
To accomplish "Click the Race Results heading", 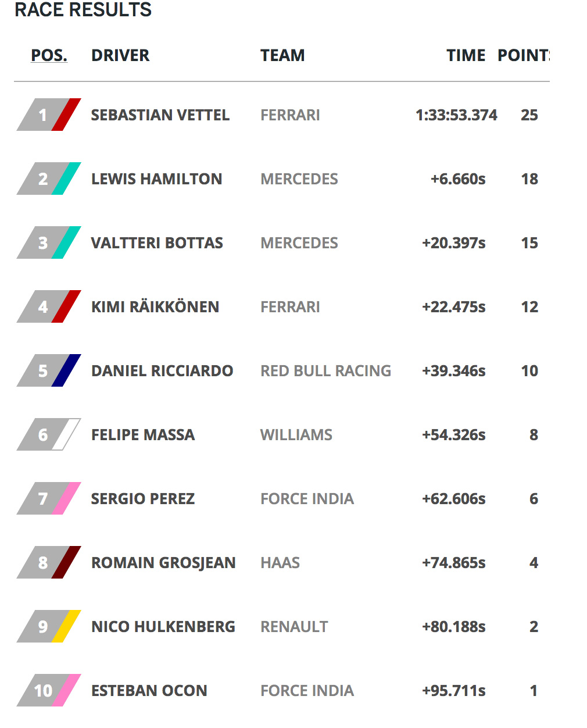I will [x=83, y=10].
